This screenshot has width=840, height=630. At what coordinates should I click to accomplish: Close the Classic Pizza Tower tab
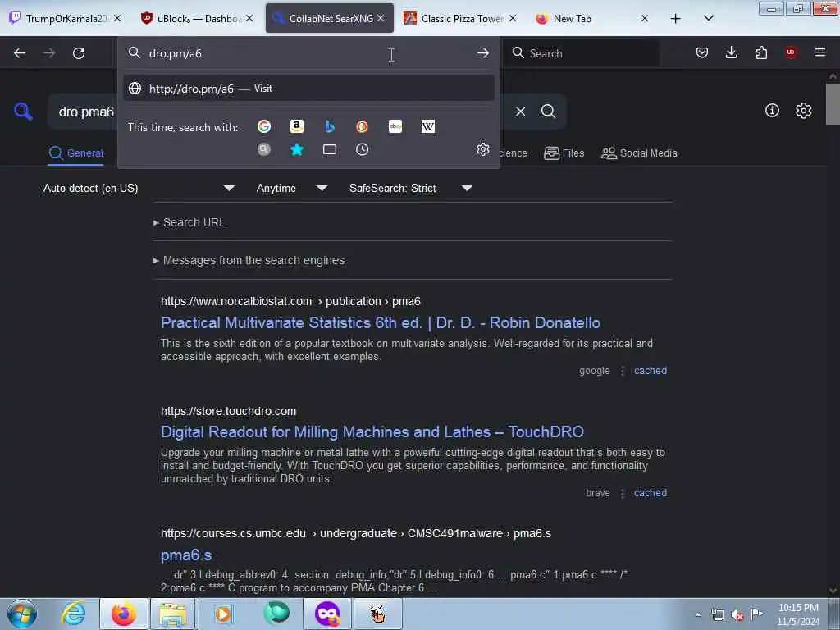513,18
